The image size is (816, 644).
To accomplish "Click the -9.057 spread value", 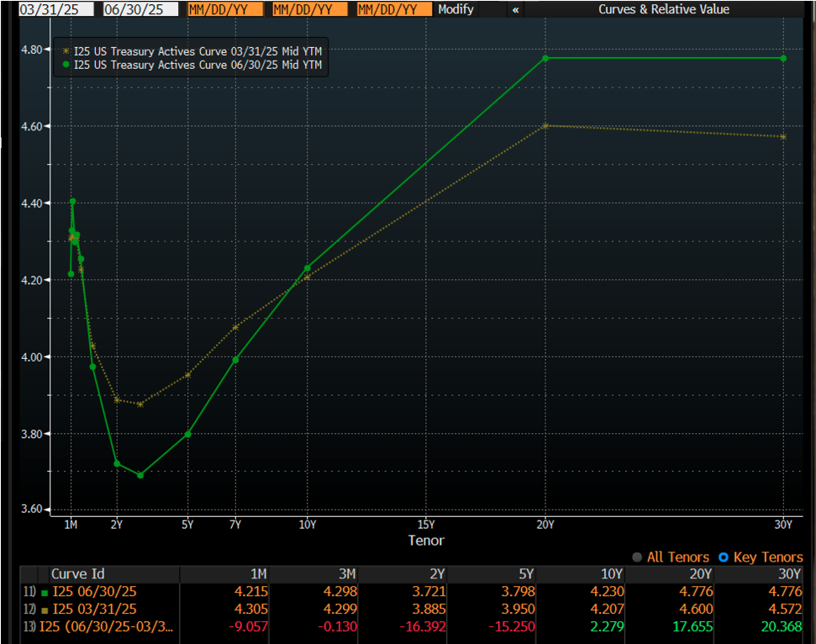I will [249, 626].
